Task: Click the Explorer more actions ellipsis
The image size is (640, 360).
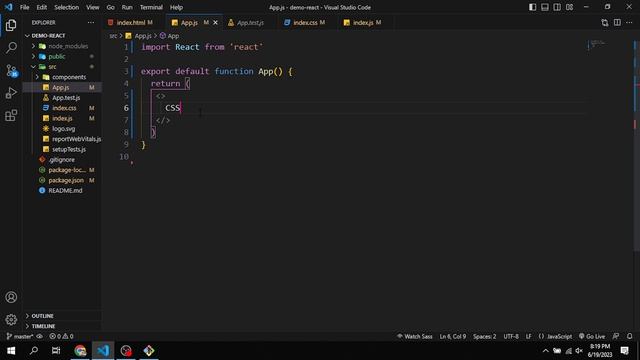Action: coord(91,22)
